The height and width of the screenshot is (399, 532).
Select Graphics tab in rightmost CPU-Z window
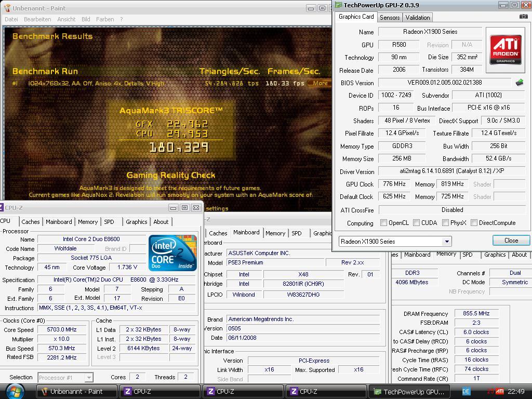tap(495, 255)
